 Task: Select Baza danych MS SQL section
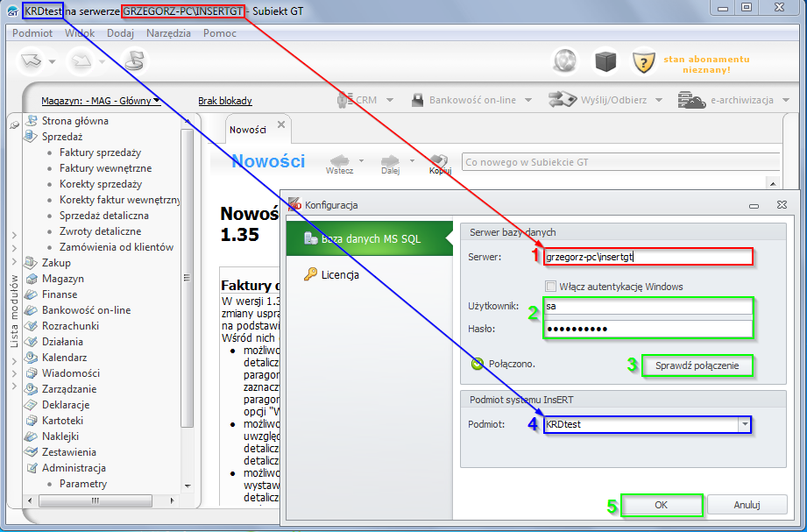[370, 238]
